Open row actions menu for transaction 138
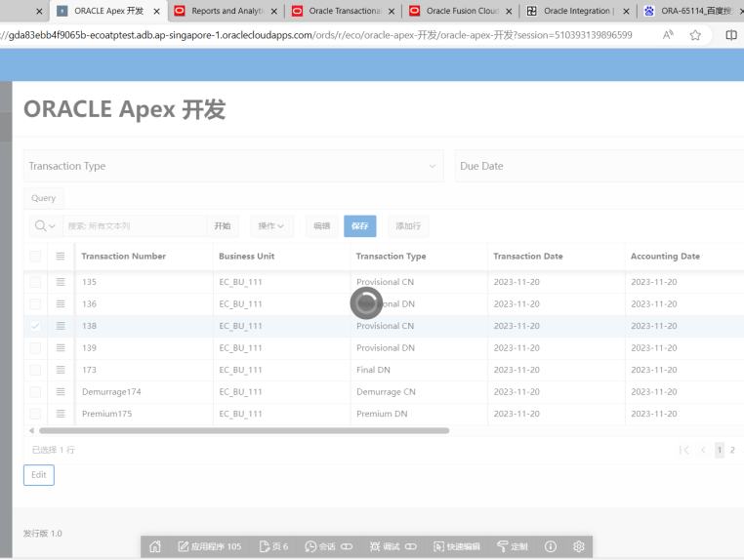 coord(61,326)
